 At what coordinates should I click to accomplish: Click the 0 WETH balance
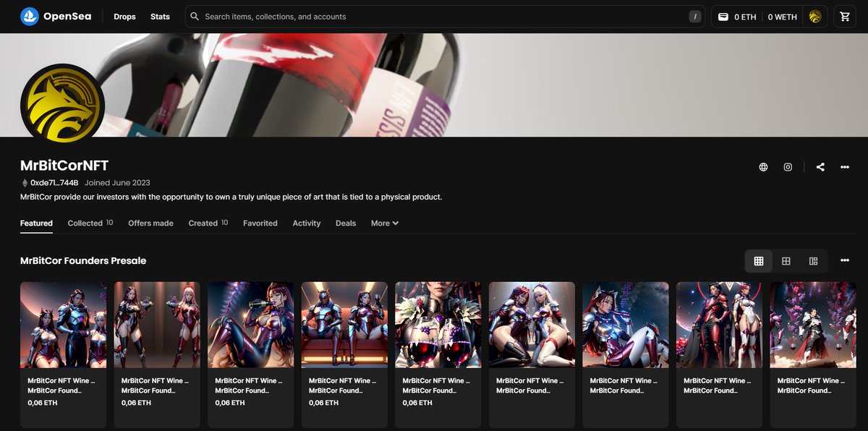[x=782, y=17]
